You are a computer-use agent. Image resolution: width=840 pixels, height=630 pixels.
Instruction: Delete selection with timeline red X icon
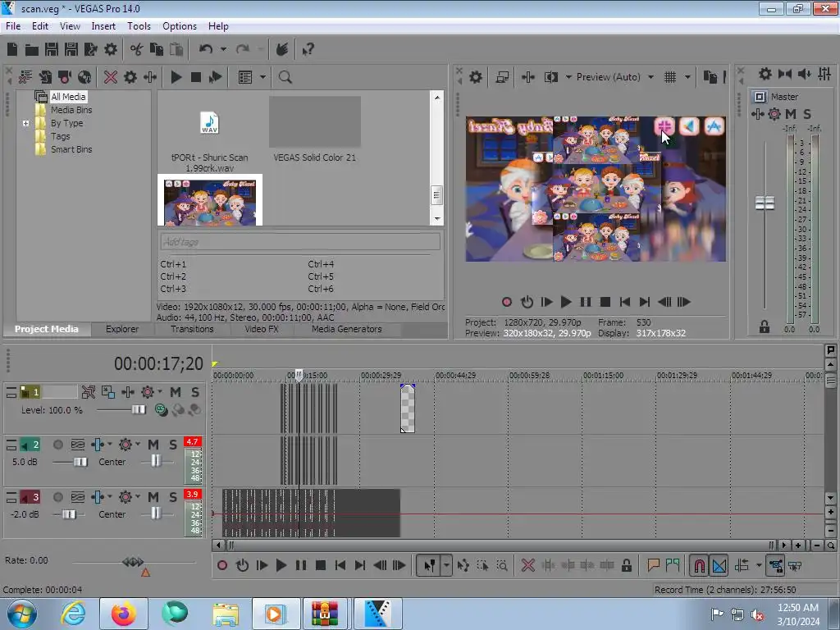point(527,565)
